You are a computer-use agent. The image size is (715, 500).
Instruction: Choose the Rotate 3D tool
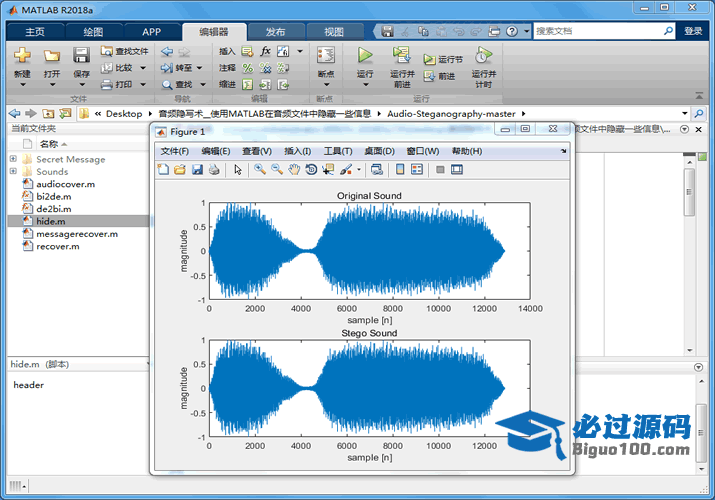311,170
